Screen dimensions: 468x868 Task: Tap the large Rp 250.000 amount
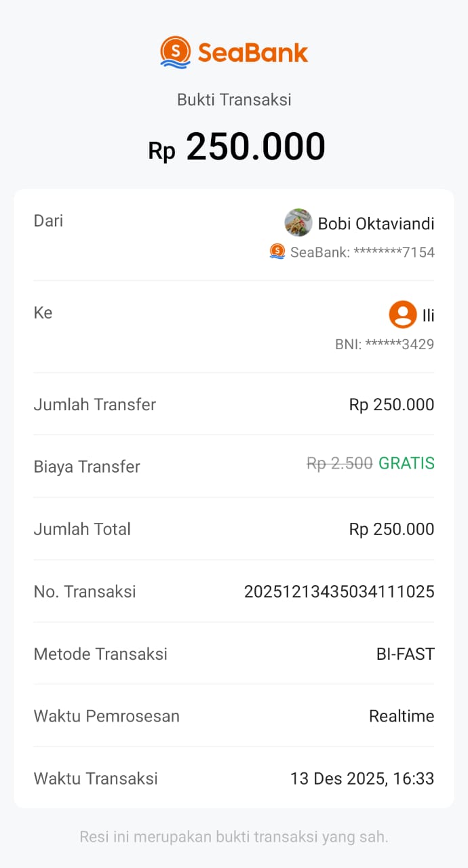click(x=237, y=147)
